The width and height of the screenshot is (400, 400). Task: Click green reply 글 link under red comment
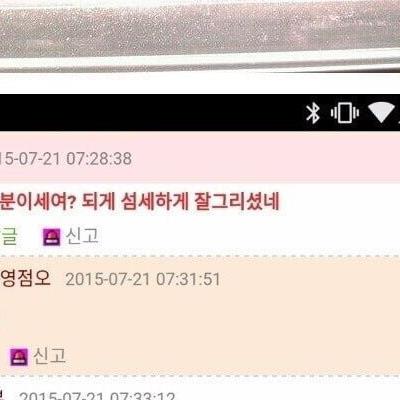(x=8, y=236)
